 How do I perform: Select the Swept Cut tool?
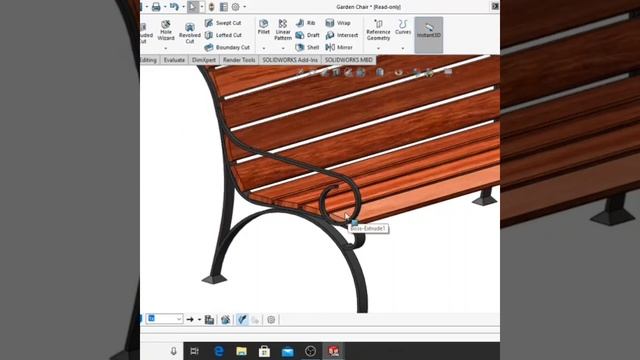223,23
